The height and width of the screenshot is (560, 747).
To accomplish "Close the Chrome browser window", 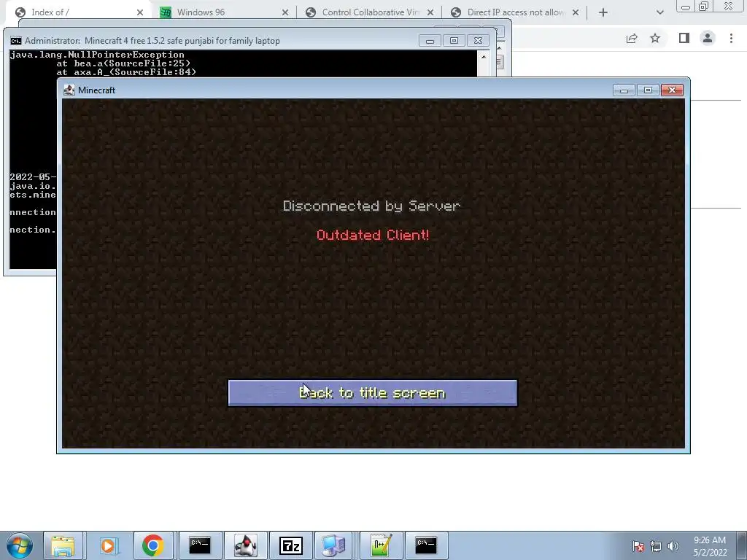I will (x=729, y=6).
